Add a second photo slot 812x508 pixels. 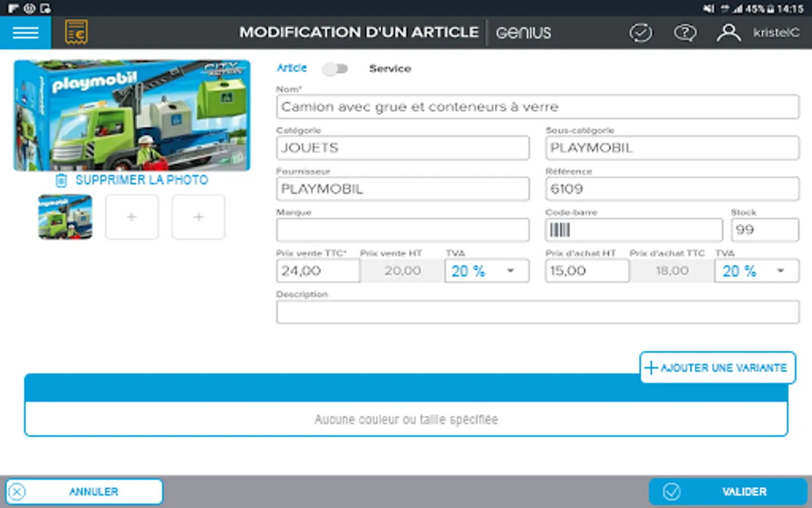click(132, 217)
